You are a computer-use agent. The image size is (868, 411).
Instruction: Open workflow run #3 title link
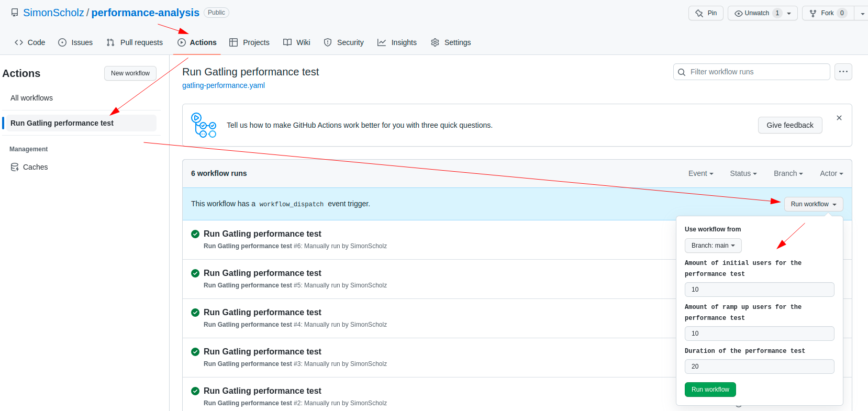(262, 352)
